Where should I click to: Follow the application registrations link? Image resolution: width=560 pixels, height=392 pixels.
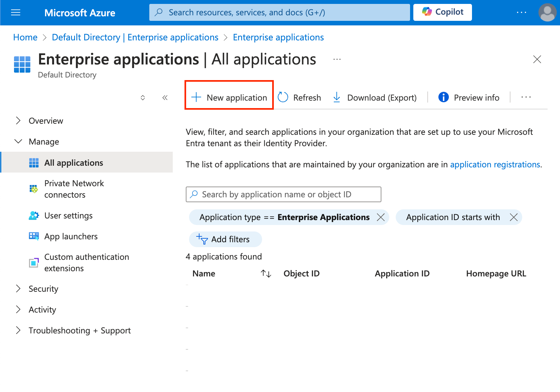coord(495,164)
